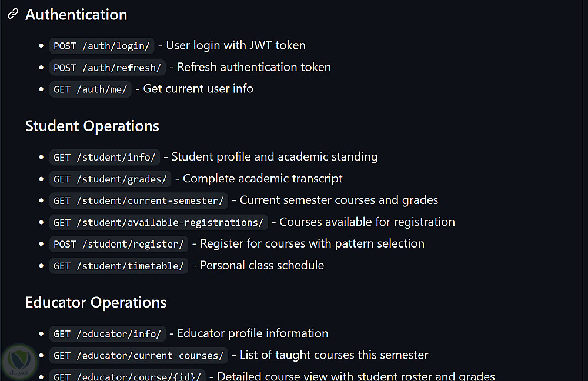The height and width of the screenshot is (381, 588).
Task: Click the anchor link icon beside Authentication
Action: pos(13,15)
